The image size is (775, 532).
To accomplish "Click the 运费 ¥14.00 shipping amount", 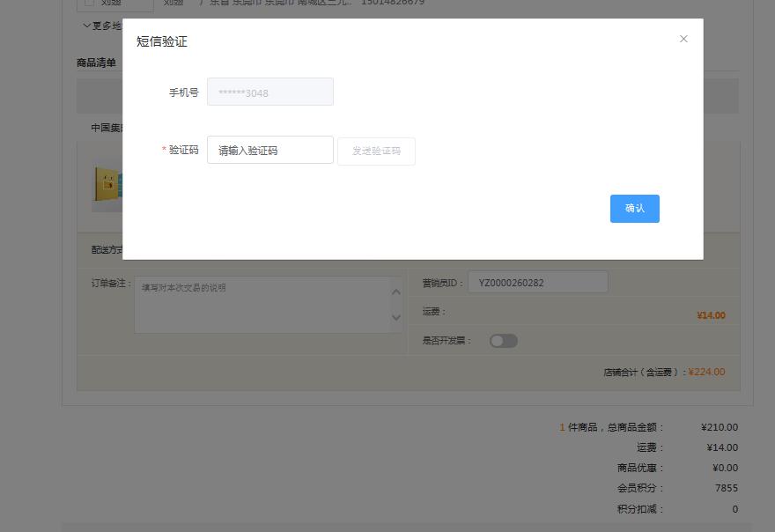I will click(710, 314).
